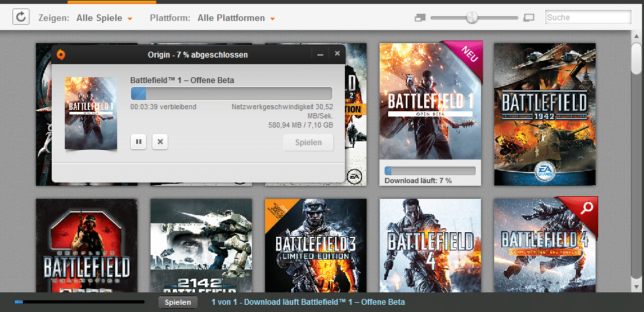
Task: Cancel the download with the X button
Action: [x=160, y=141]
